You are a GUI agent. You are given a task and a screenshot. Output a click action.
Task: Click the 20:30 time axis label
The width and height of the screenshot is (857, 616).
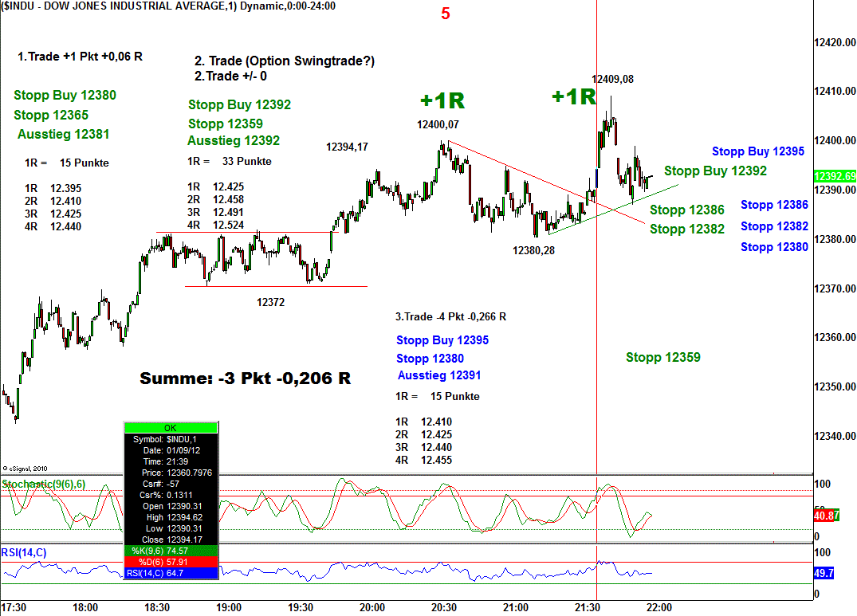(x=443, y=607)
